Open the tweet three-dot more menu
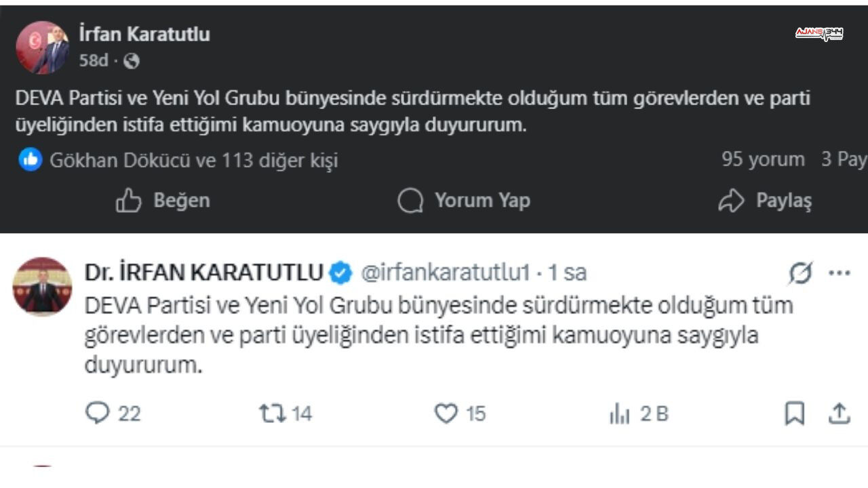 (x=840, y=273)
